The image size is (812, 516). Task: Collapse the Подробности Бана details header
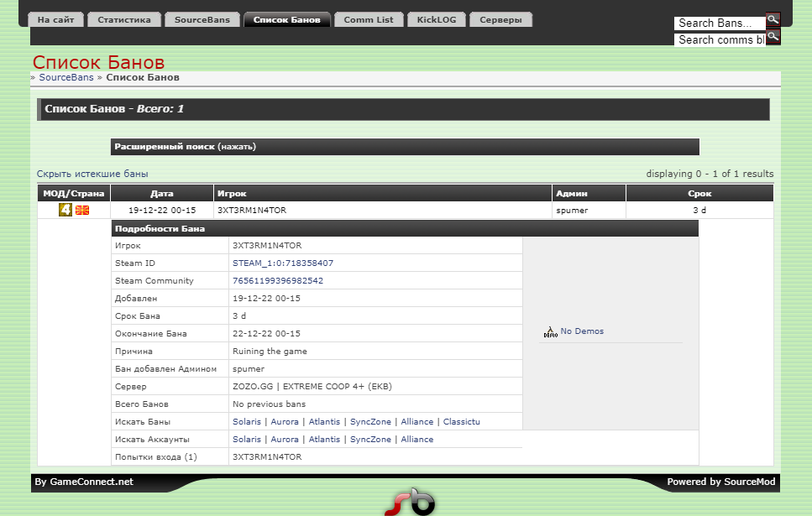[x=405, y=228]
